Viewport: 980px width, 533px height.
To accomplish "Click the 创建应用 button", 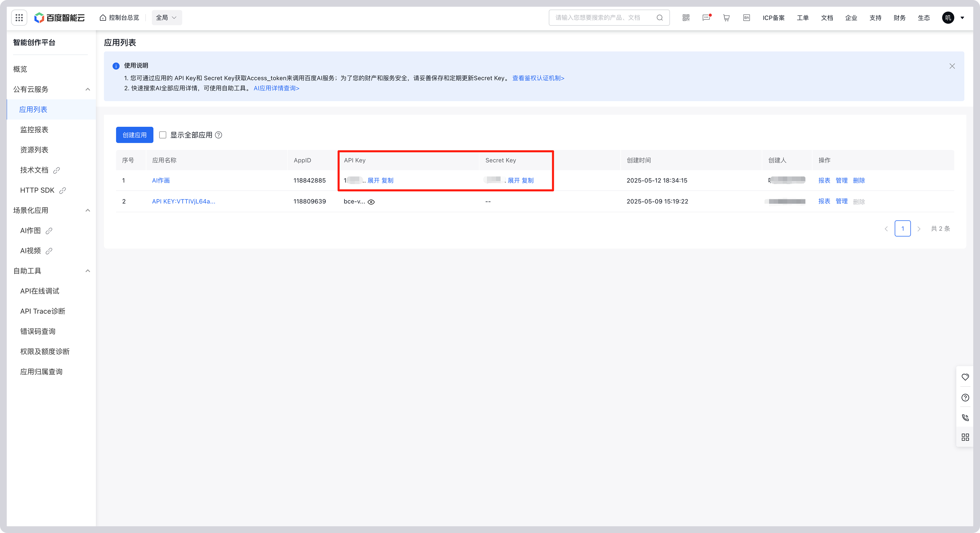I will pos(134,135).
